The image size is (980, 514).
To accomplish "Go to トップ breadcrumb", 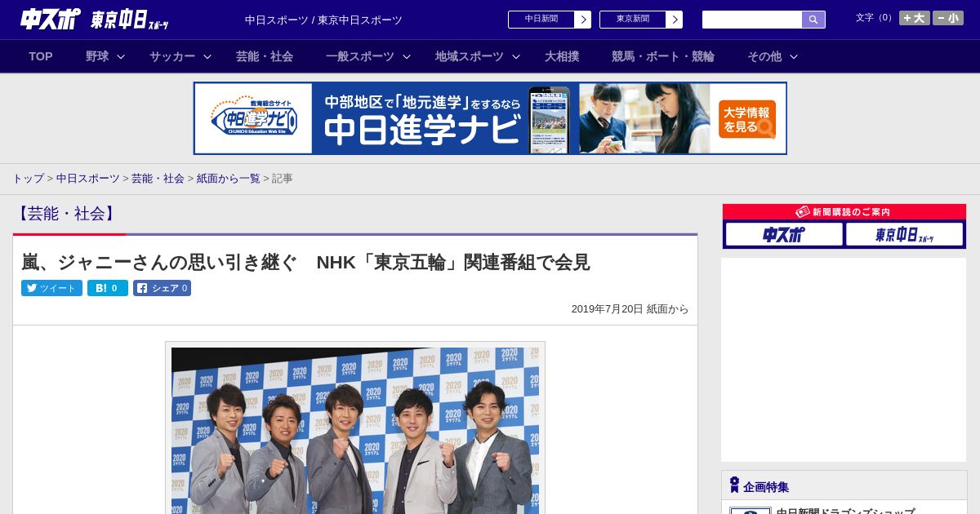I will coord(28,178).
